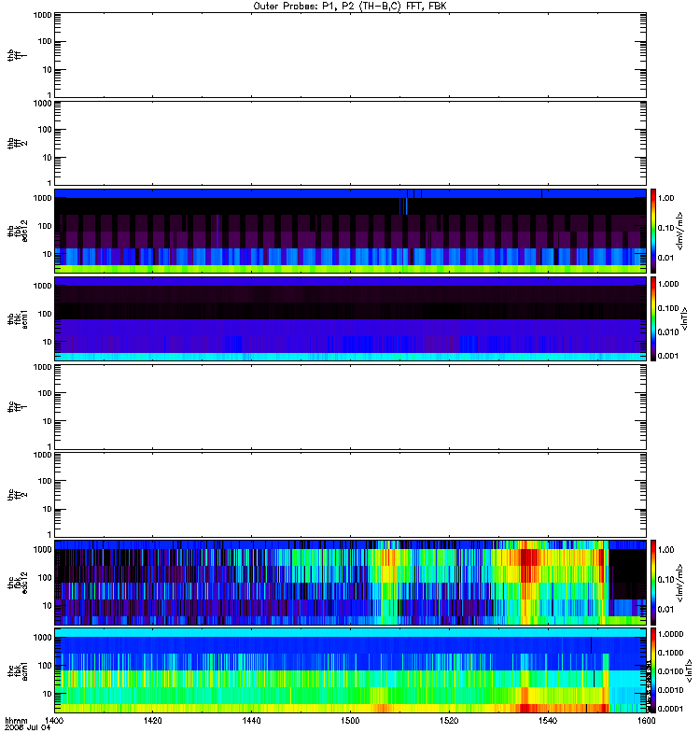Select the empty thc fff 2 panel
The width and height of the screenshot is (700, 747).
point(350,495)
